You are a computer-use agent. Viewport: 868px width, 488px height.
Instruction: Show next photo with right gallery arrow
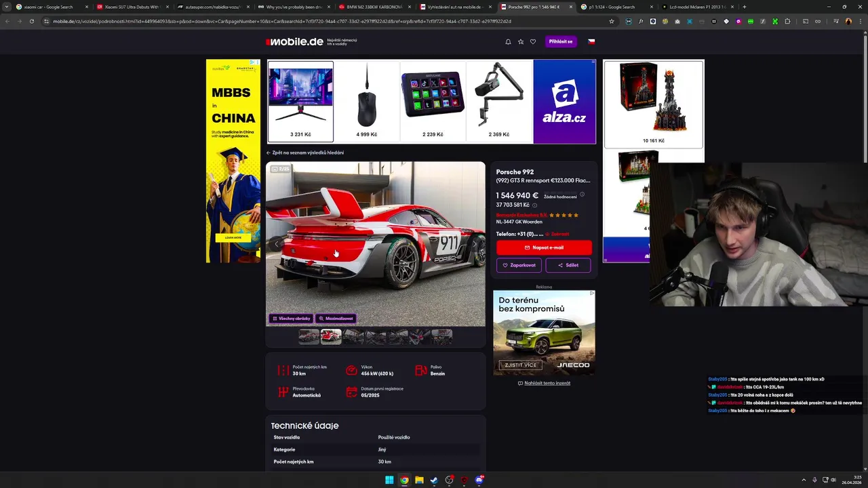(475, 244)
